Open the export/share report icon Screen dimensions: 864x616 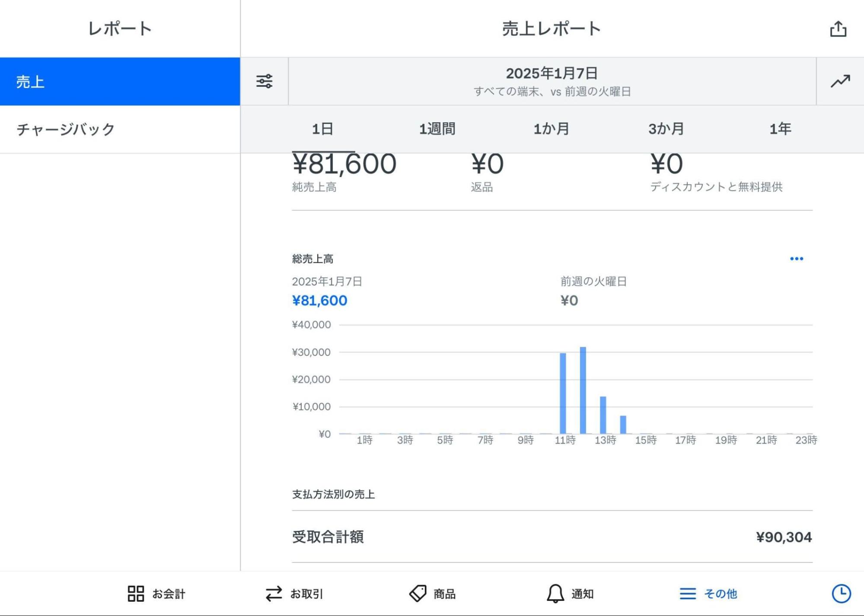coord(839,29)
